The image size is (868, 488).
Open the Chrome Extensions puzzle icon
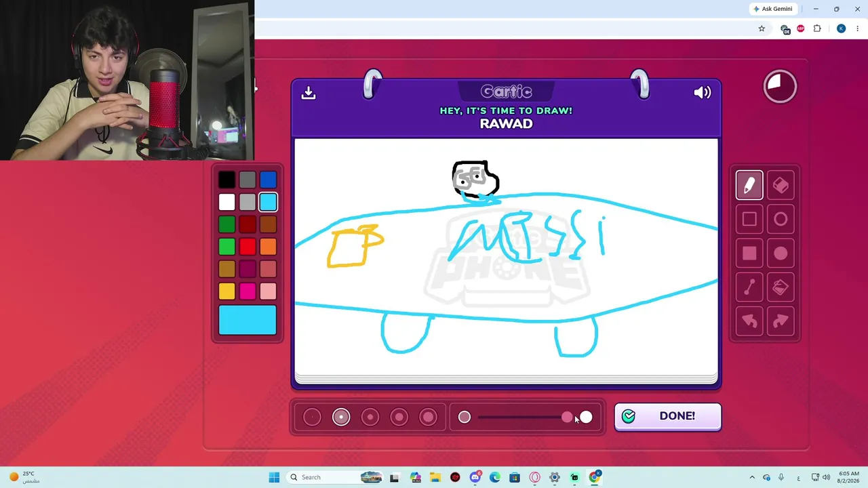[817, 28]
